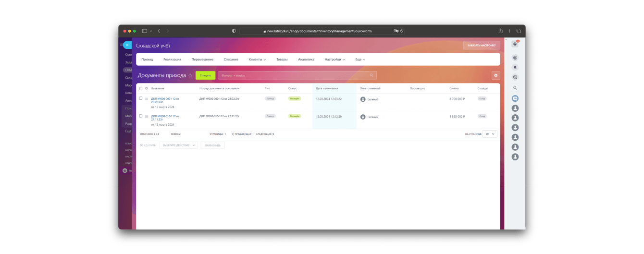Image resolution: width=644 pixels, height=254 pixels.
Task: Click the 8 700 000 ₽ amount
Action: point(457,99)
